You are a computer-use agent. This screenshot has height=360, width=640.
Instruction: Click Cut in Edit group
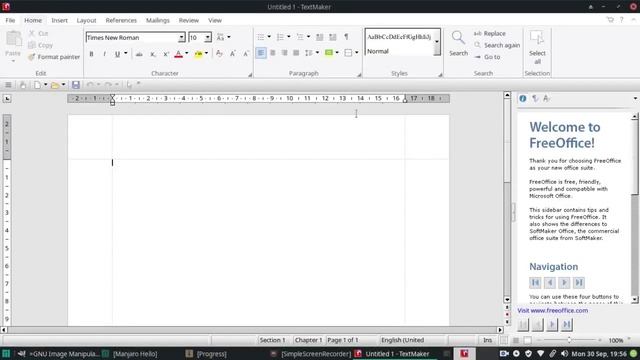pos(38,33)
